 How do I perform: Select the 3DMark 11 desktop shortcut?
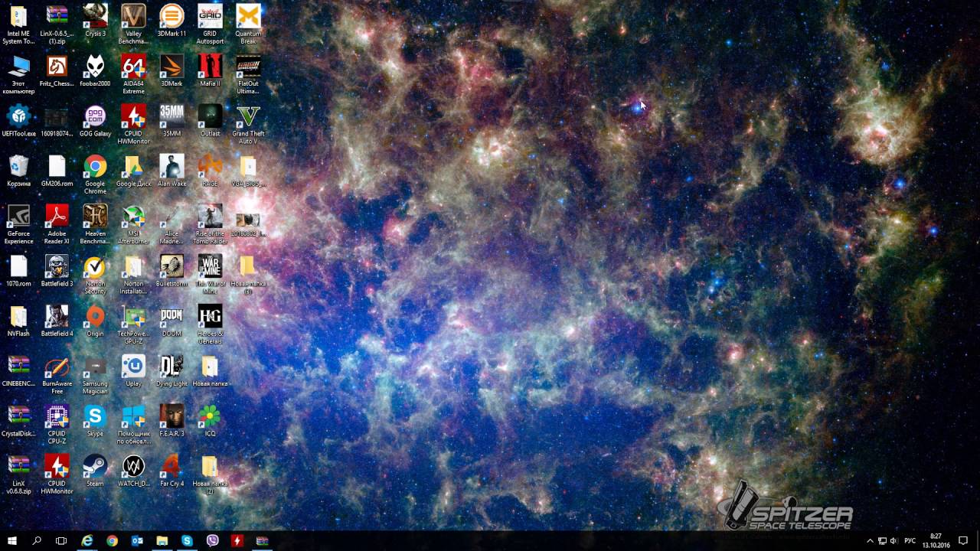(171, 21)
